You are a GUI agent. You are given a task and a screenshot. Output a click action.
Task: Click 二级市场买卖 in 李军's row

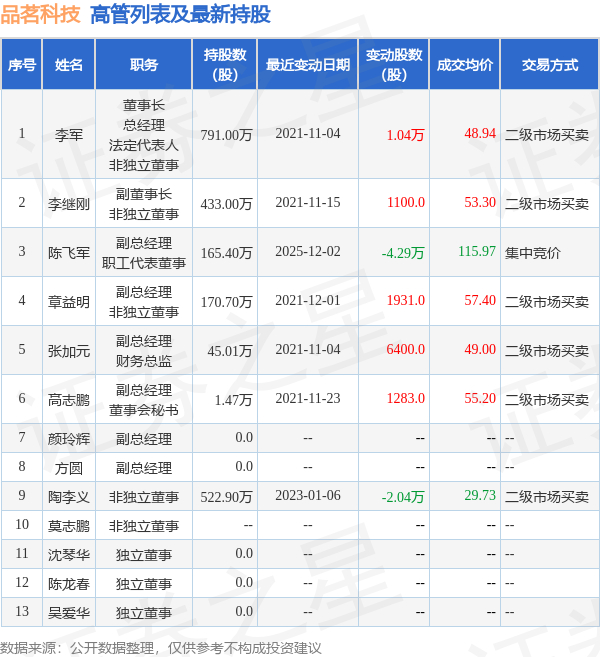(x=547, y=135)
